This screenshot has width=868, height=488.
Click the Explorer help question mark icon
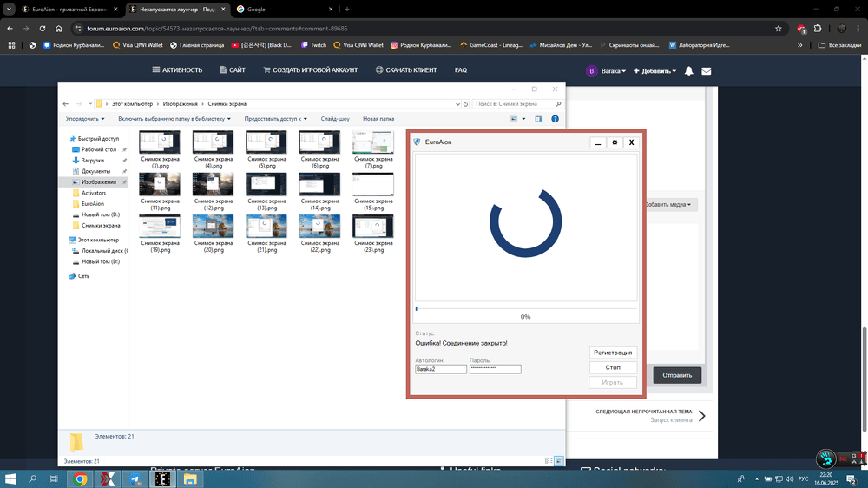556,119
